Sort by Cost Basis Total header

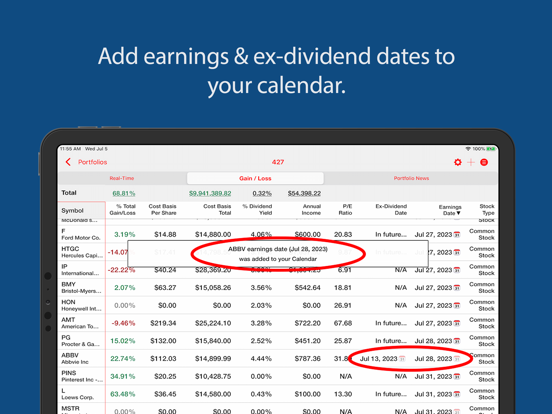point(217,209)
